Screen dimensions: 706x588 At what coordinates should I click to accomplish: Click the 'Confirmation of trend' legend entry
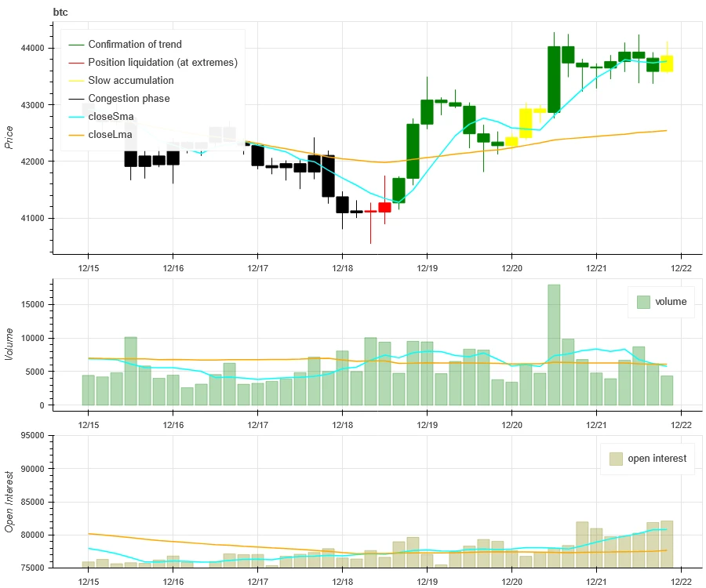[x=134, y=45]
